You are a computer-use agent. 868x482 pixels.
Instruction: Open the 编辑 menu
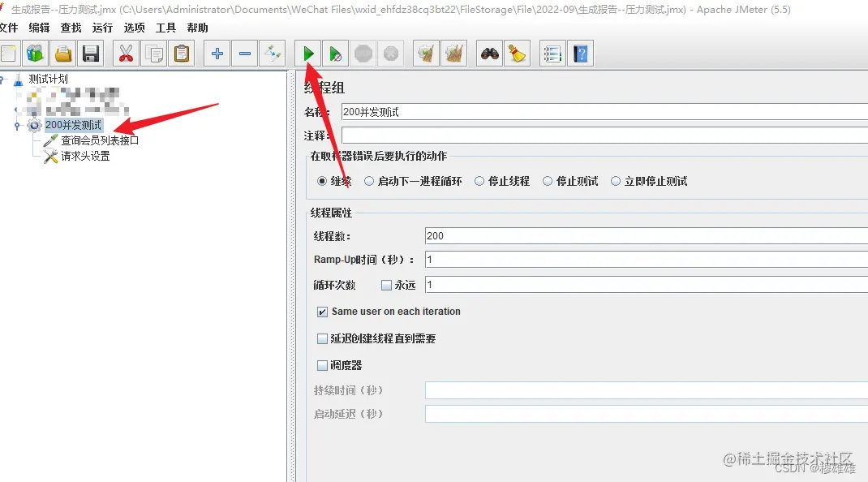click(39, 28)
